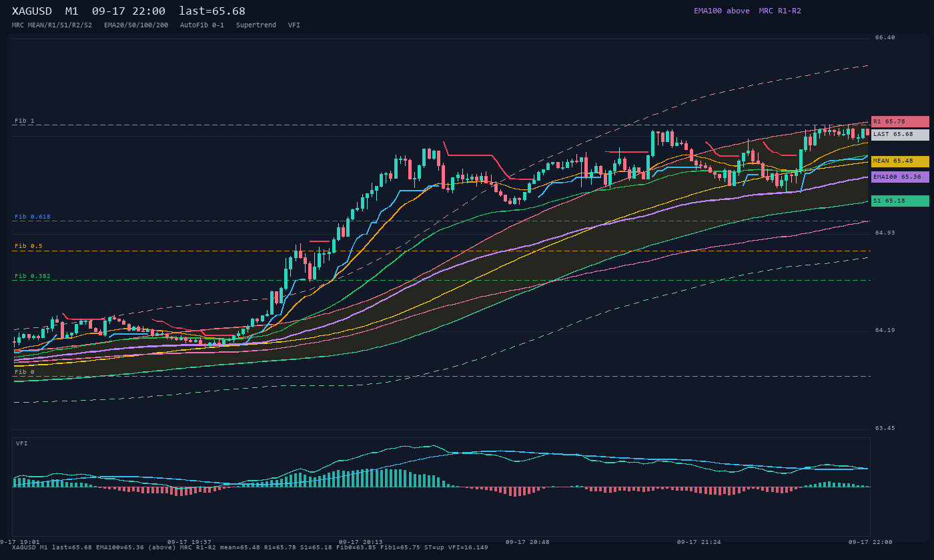Click the 09-17 21:24 time axis label
This screenshot has height=560, width=934.
[x=699, y=542]
